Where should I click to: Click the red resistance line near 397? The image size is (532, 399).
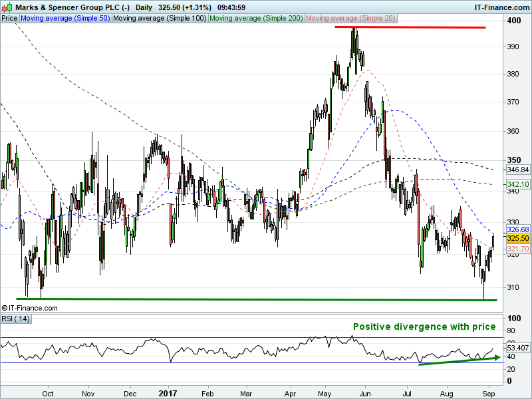(410, 27)
